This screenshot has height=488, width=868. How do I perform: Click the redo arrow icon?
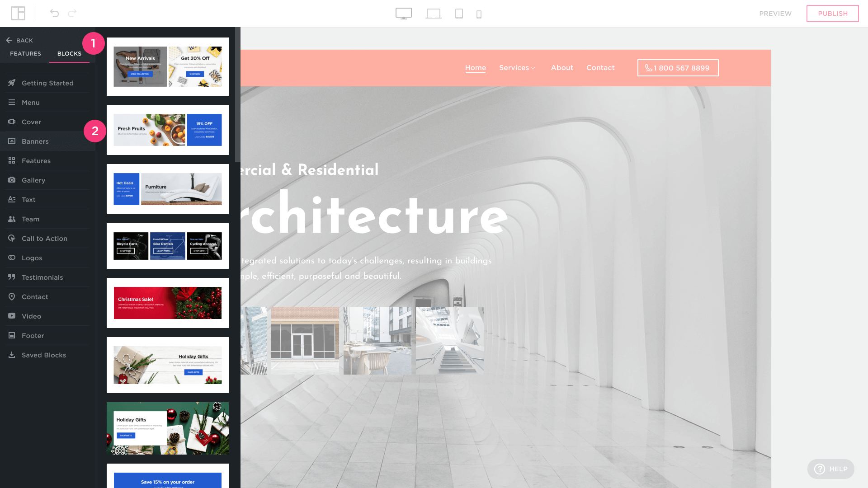(72, 14)
